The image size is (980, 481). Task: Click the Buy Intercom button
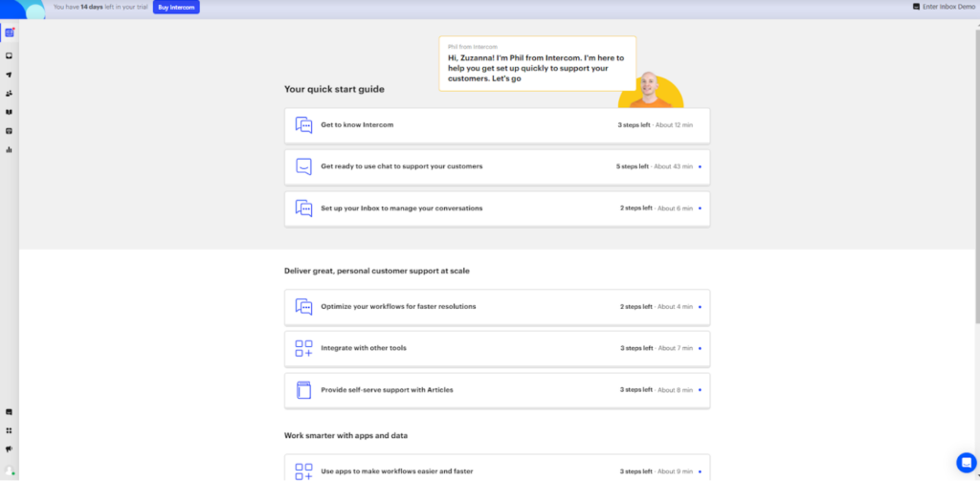[176, 7]
